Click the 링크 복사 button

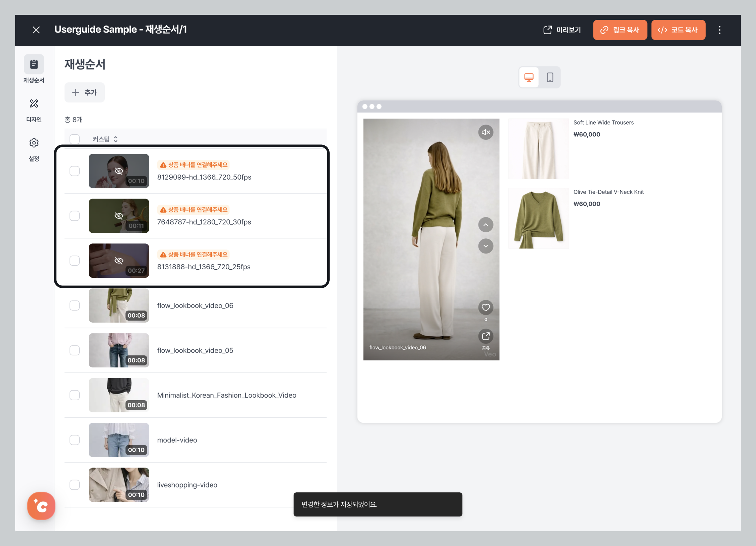click(x=620, y=30)
